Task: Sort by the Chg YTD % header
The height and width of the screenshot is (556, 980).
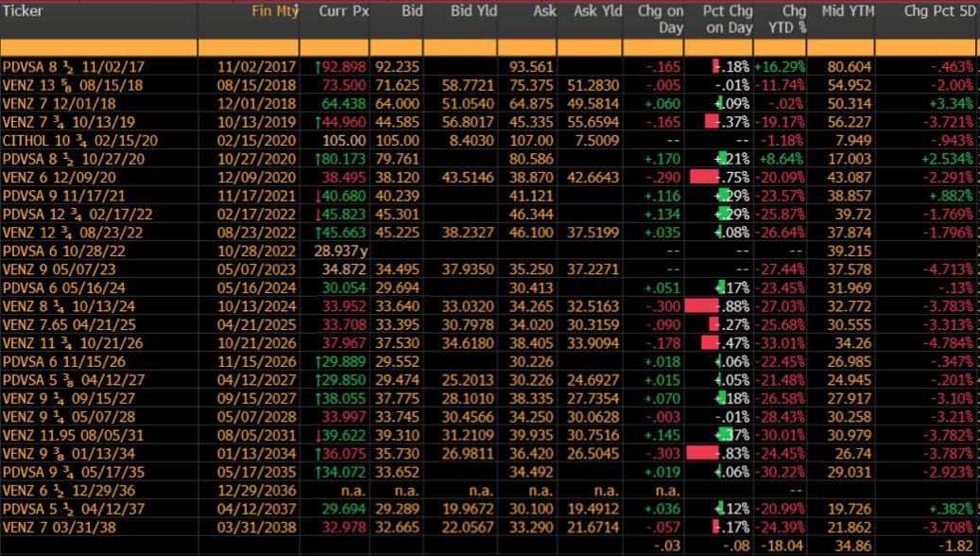Action: tap(786, 20)
